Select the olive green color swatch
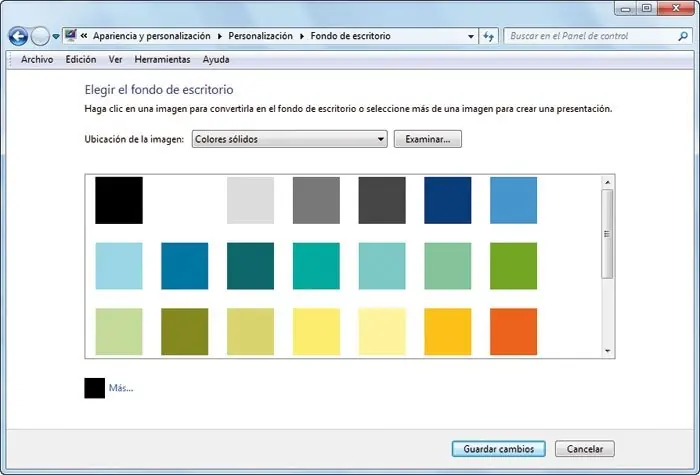Viewport: 700px width, 475px height. pyautogui.click(x=184, y=332)
